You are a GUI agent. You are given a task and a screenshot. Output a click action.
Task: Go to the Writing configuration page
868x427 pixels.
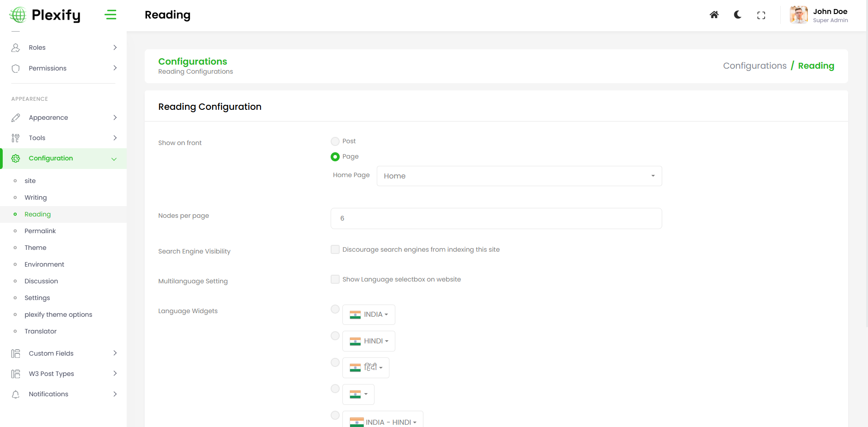coord(36,197)
